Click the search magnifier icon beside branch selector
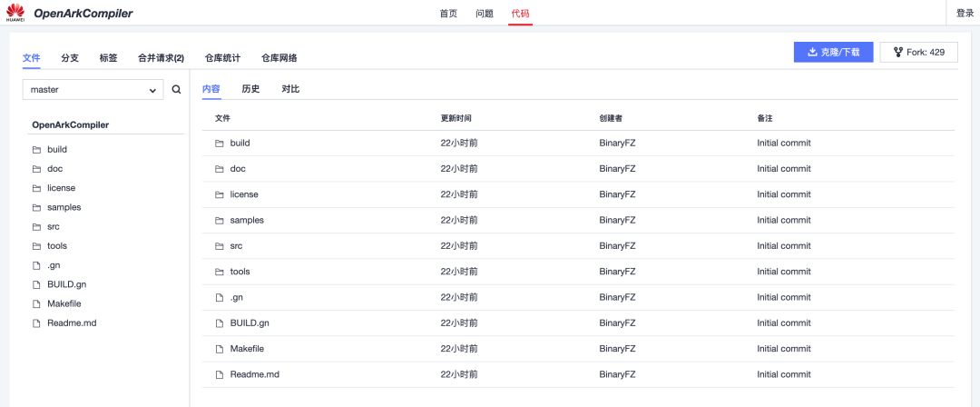The image size is (980, 407). [x=177, y=90]
